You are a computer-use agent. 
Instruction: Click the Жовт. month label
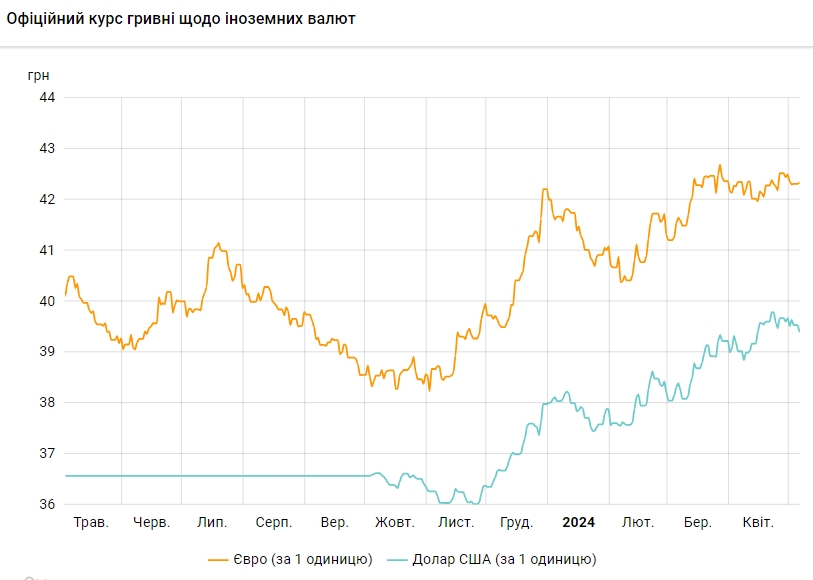395,522
